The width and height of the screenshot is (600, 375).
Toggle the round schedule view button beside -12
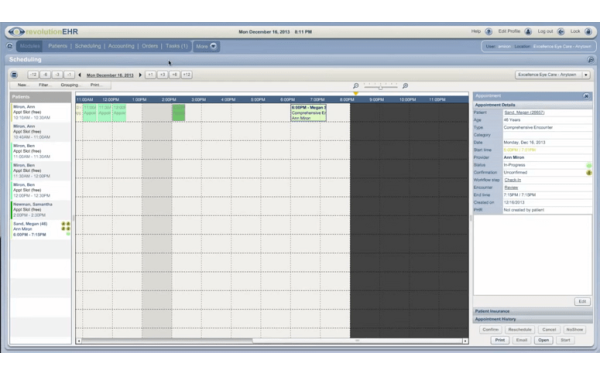(14, 75)
